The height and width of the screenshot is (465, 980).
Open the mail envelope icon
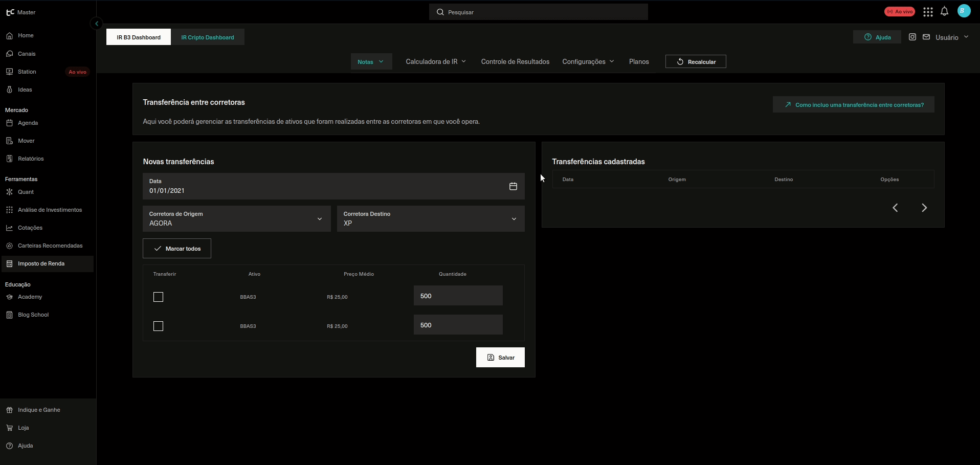[926, 37]
